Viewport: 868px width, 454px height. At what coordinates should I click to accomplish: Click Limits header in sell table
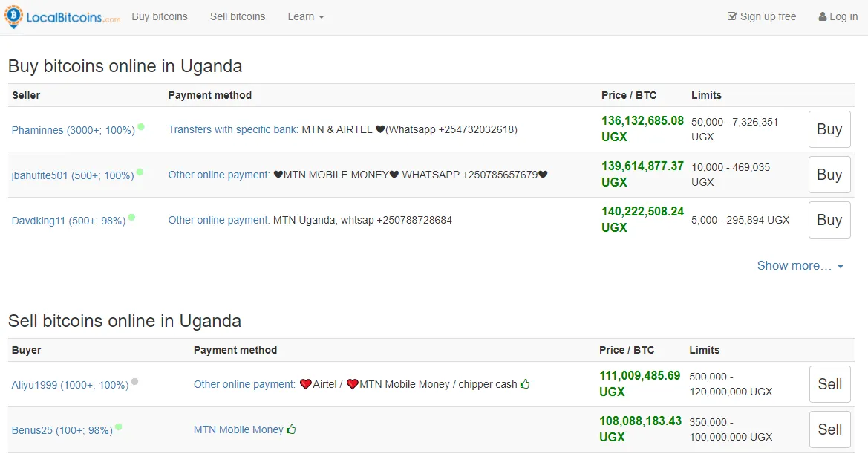coord(704,350)
